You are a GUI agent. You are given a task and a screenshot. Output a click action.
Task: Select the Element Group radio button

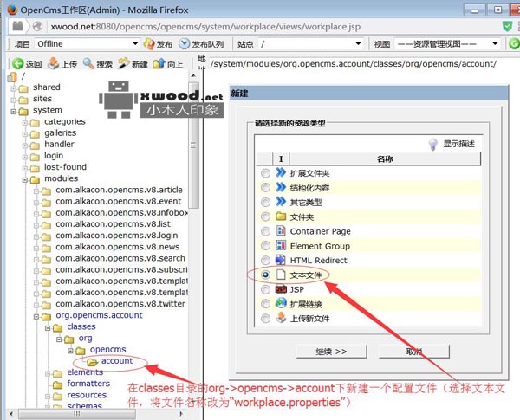[265, 246]
